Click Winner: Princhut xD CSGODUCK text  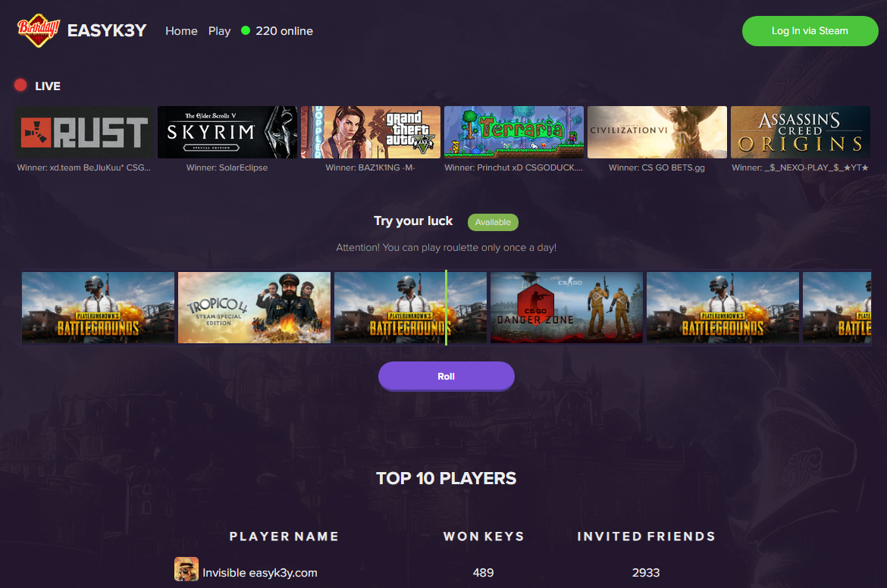point(514,167)
